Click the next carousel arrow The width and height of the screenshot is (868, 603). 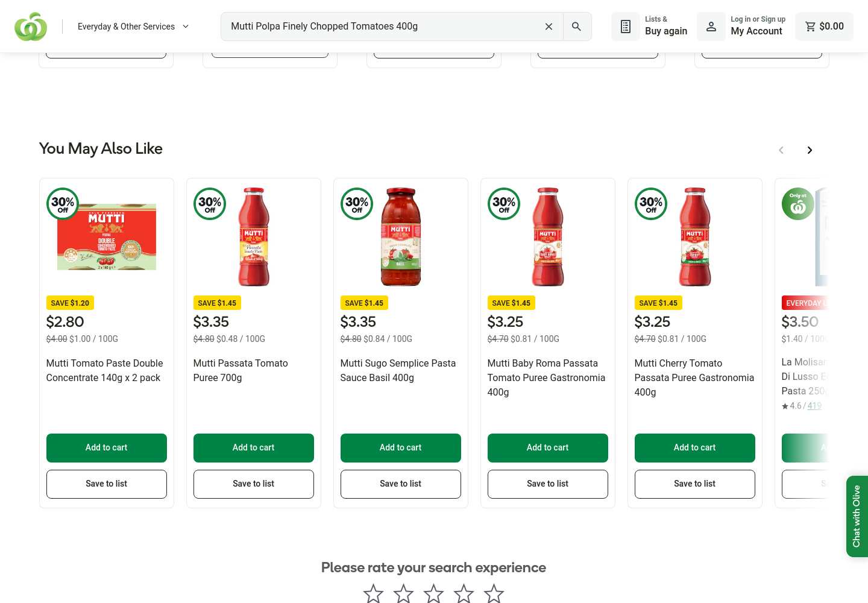[x=810, y=150]
